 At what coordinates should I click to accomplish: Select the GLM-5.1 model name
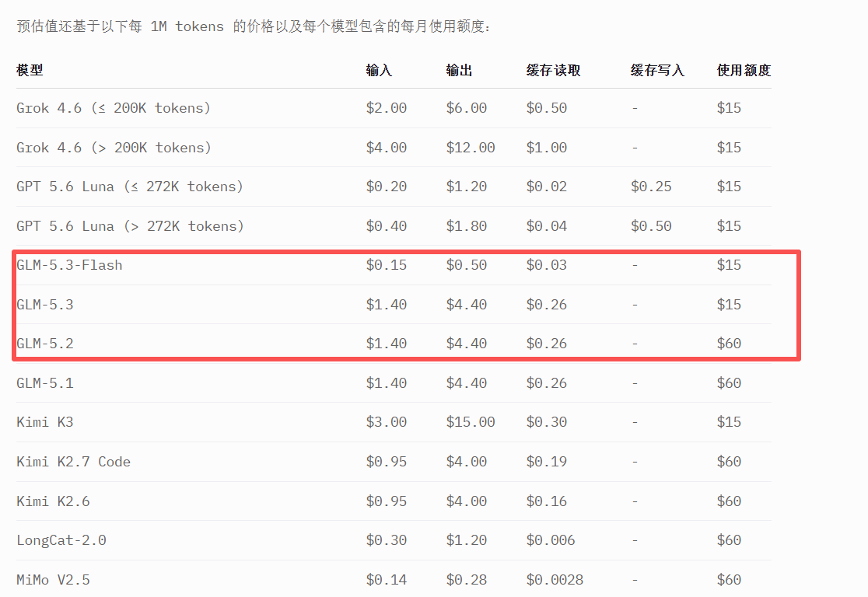pos(45,383)
